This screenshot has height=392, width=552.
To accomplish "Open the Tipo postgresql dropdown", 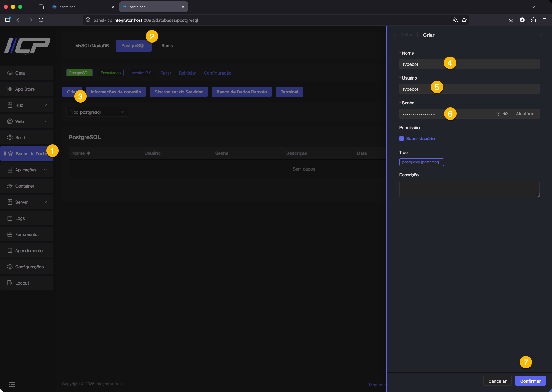I will pos(97,112).
